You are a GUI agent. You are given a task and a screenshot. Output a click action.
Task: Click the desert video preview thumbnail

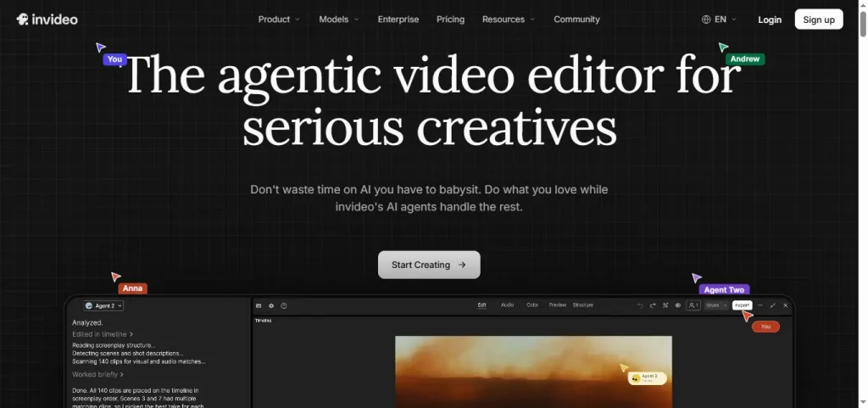533,372
